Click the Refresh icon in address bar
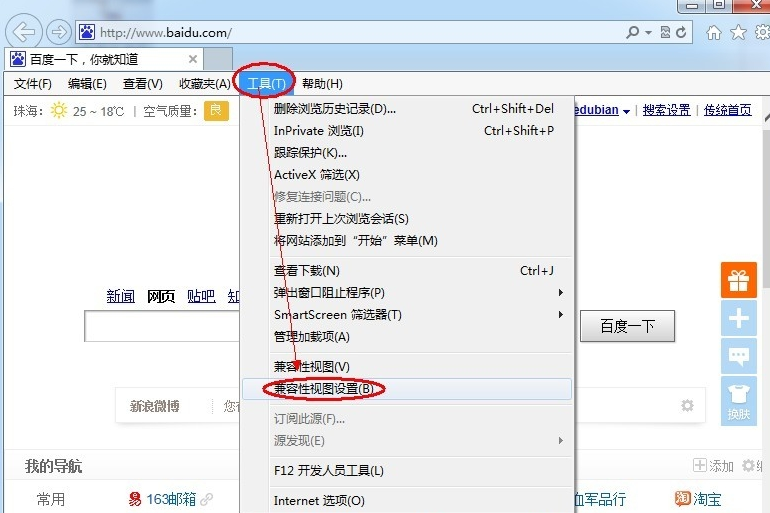 pos(681,32)
